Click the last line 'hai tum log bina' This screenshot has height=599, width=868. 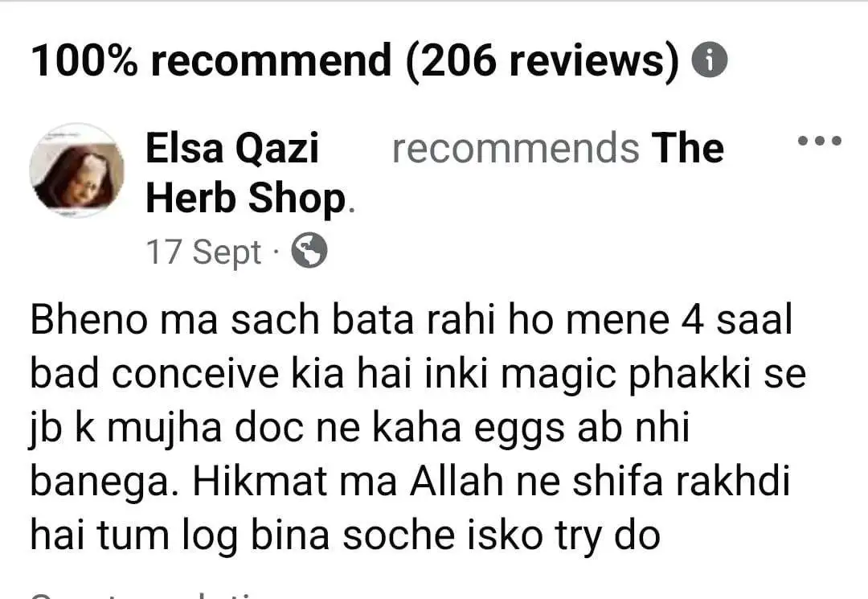pyautogui.click(x=346, y=536)
